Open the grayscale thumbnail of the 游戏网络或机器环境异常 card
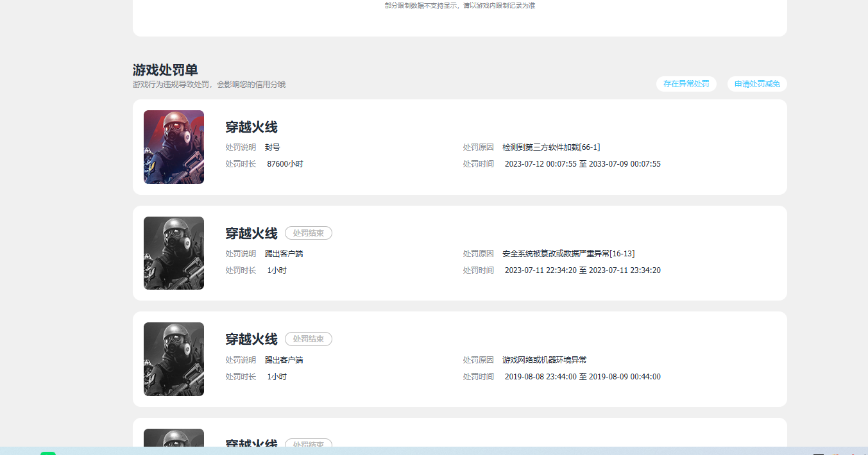This screenshot has width=868, height=455. coord(174,359)
